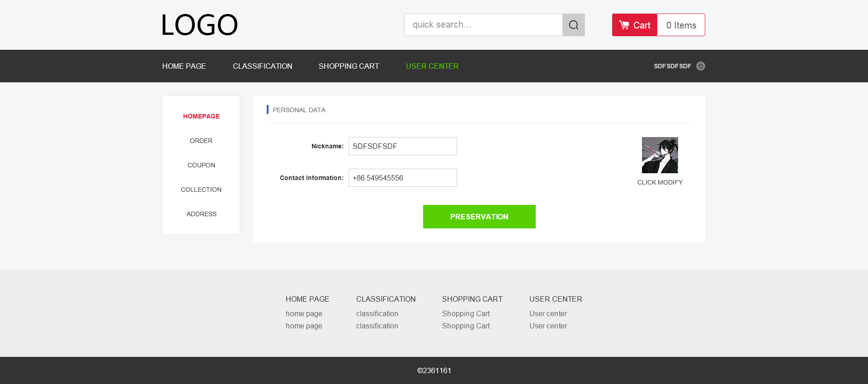Viewport: 868px width, 384px height.
Task: Click the 0 Items cart counter
Action: [x=681, y=25]
